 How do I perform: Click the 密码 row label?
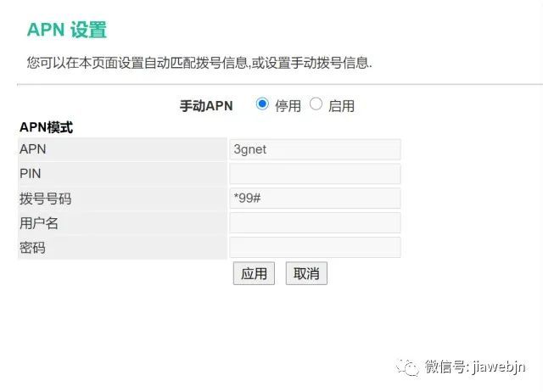pyautogui.click(x=32, y=248)
